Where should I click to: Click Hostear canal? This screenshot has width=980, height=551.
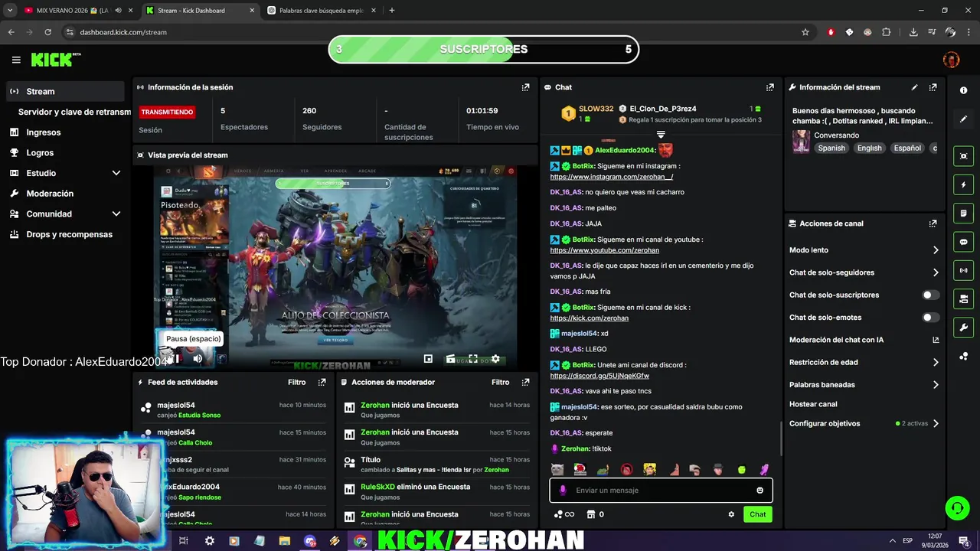tap(813, 404)
